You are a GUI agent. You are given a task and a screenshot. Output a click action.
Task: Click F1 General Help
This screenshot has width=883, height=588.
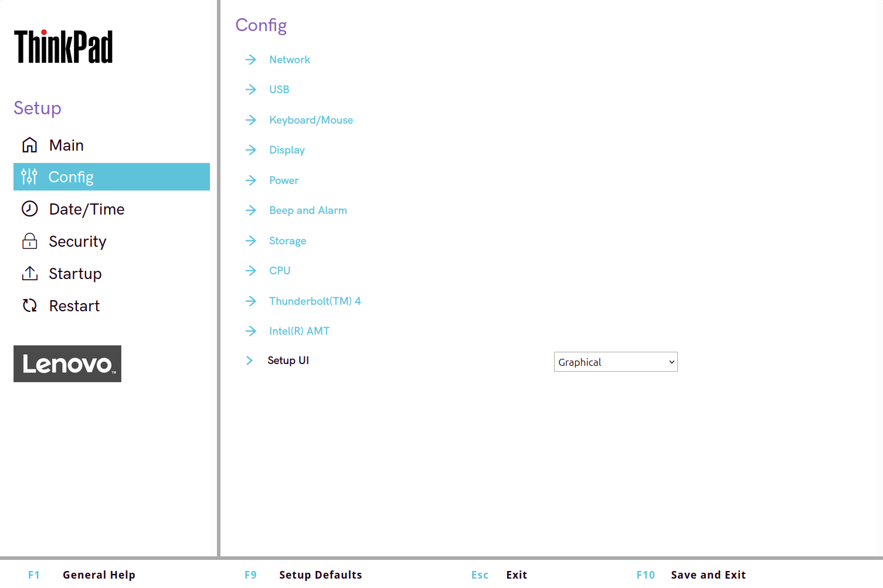(x=81, y=575)
